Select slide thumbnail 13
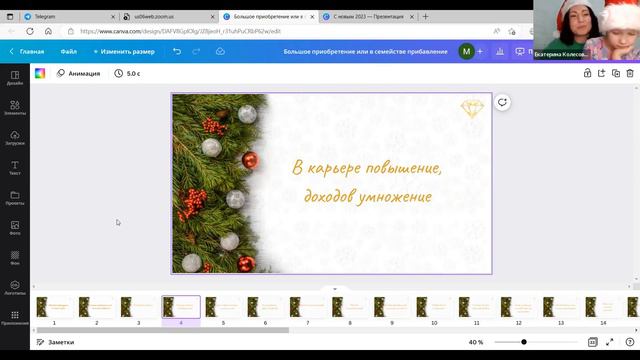 tap(561, 307)
